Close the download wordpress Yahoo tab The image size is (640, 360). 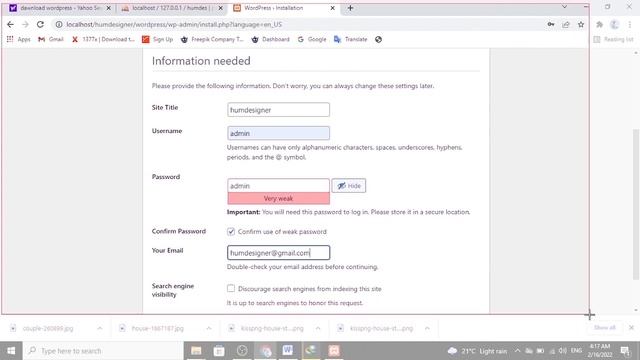(x=109, y=8)
